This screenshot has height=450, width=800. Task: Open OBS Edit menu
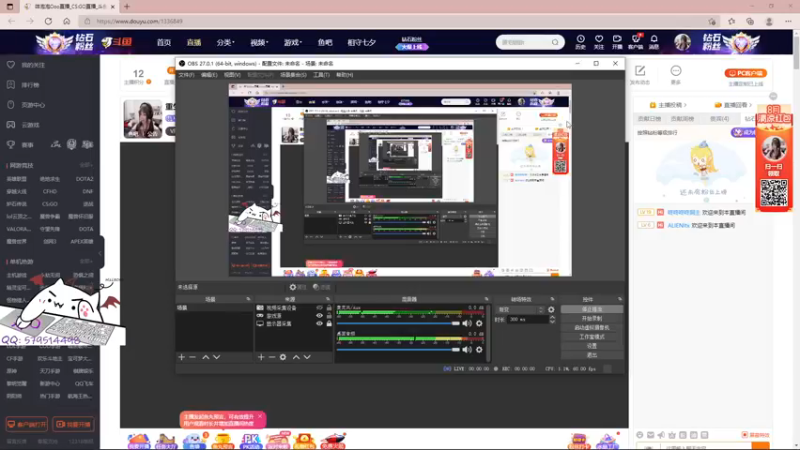[x=209, y=75]
